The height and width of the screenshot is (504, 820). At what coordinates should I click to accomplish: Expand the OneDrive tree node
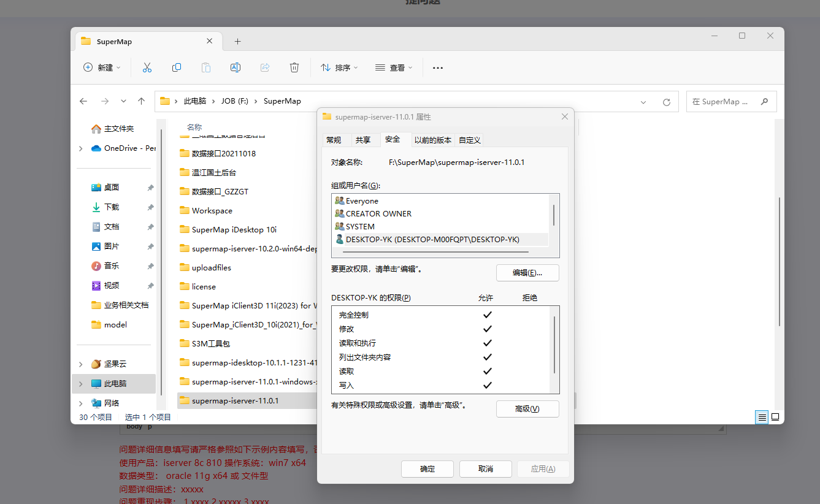81,148
